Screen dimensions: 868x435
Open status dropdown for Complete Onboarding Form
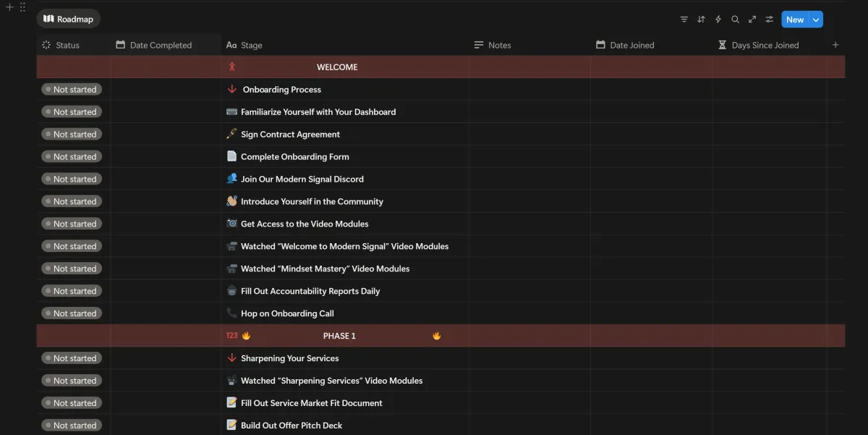pos(72,157)
